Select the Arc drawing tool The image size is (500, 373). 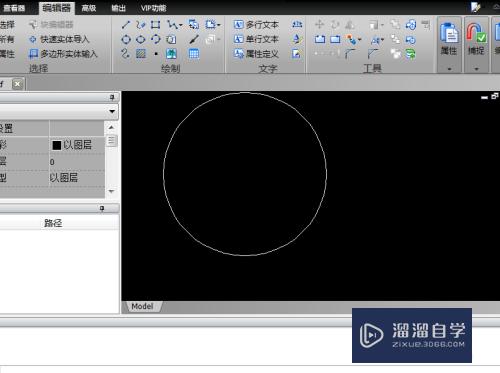[x=155, y=39]
